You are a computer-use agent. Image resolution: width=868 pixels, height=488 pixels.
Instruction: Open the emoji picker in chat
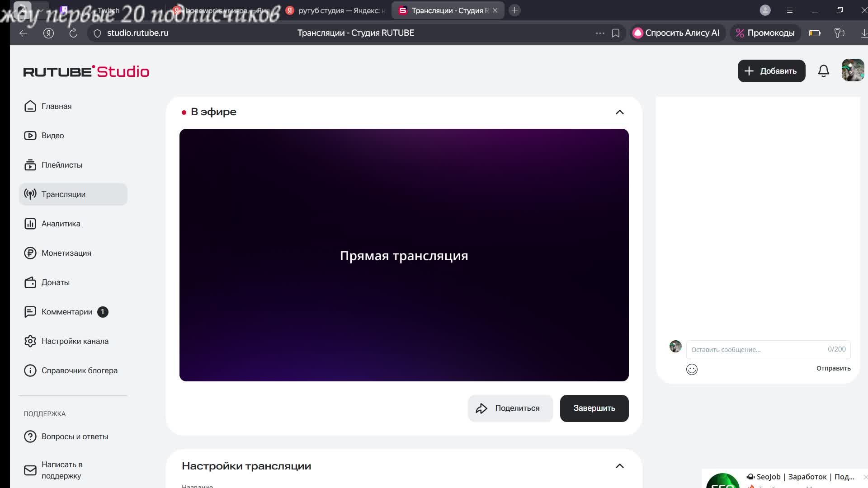[692, 369]
